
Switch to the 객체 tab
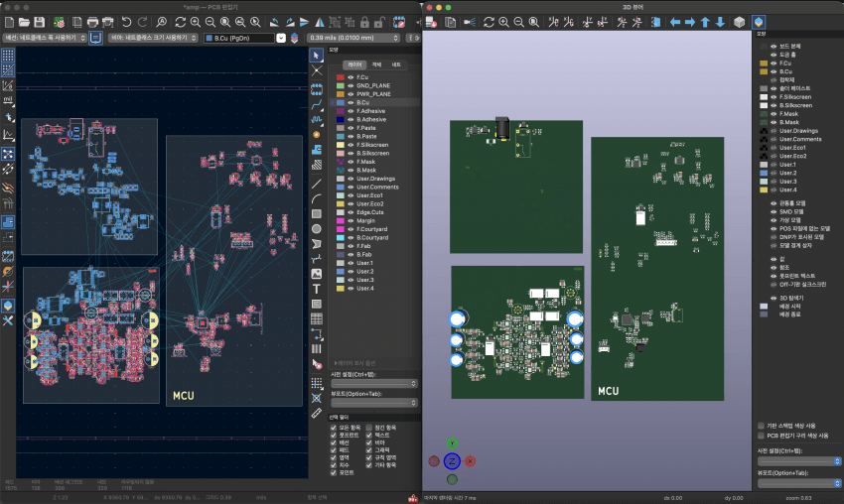tap(376, 64)
